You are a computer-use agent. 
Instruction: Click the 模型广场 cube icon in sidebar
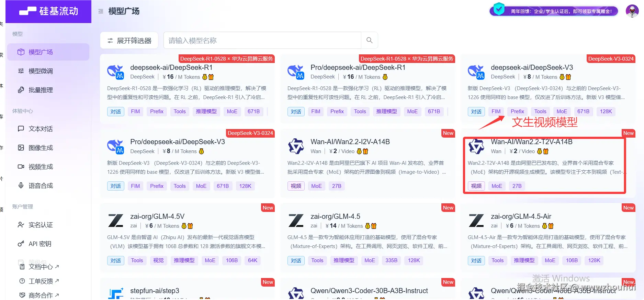coord(21,52)
